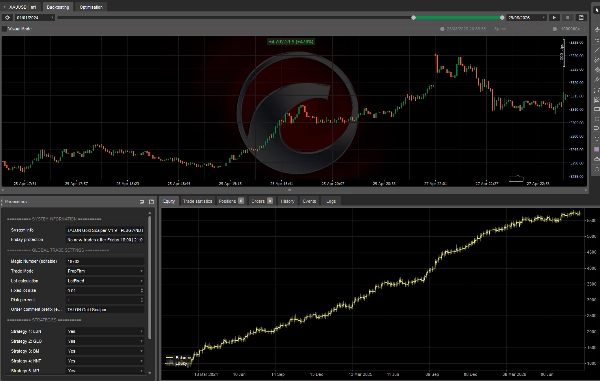Click the green symbol label at chart top

[291, 41]
